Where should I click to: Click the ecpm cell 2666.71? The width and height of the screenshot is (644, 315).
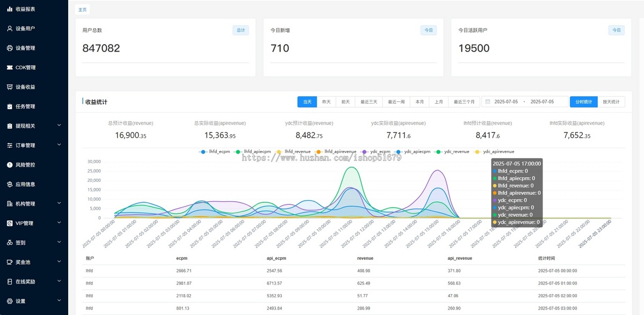tap(184, 271)
